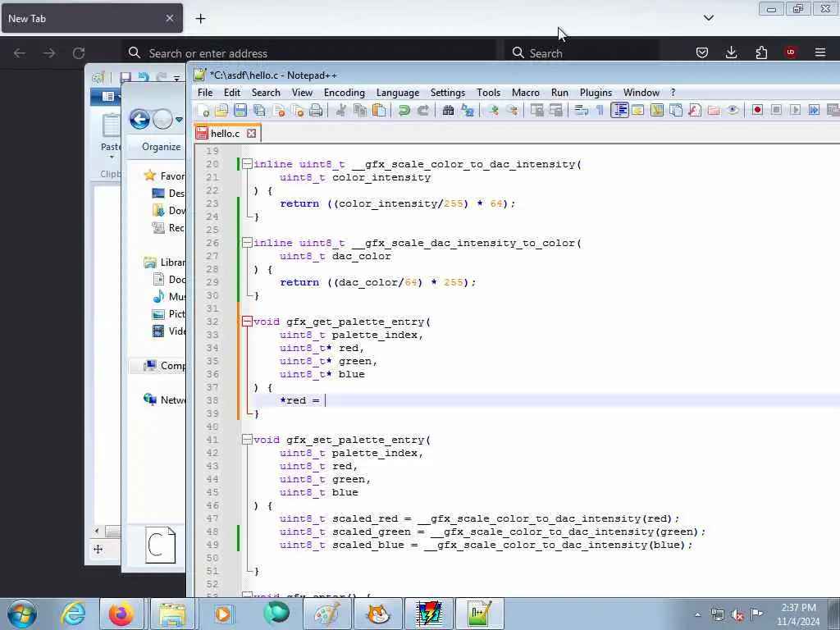
Task: Toggle Word wrap toolbar icon
Action: tap(582, 111)
